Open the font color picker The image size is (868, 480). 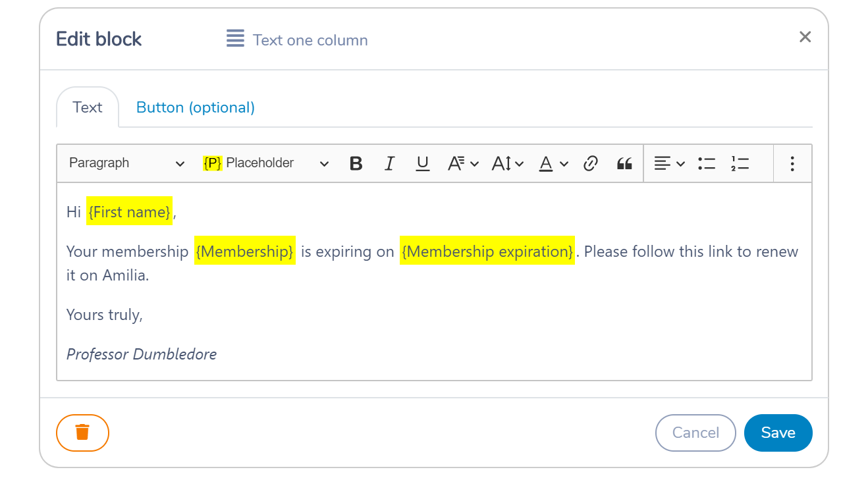coord(553,163)
